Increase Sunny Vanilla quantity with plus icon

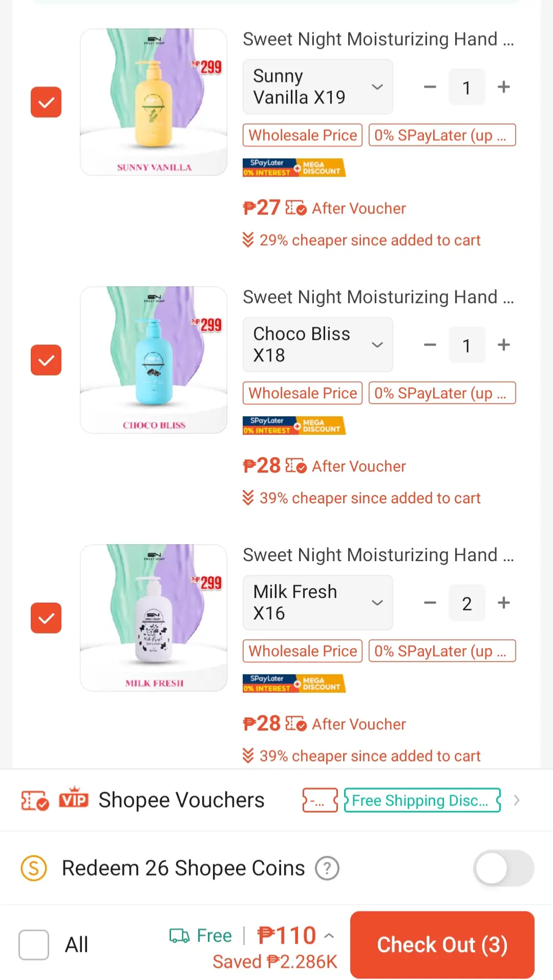tap(503, 87)
